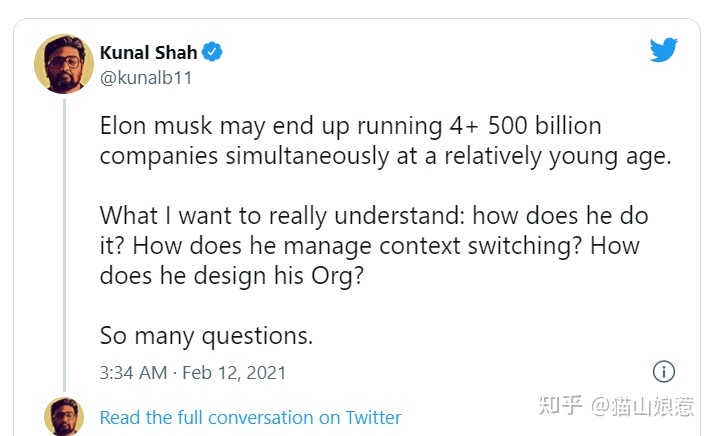Open the Kunal Shah display name

(148, 52)
